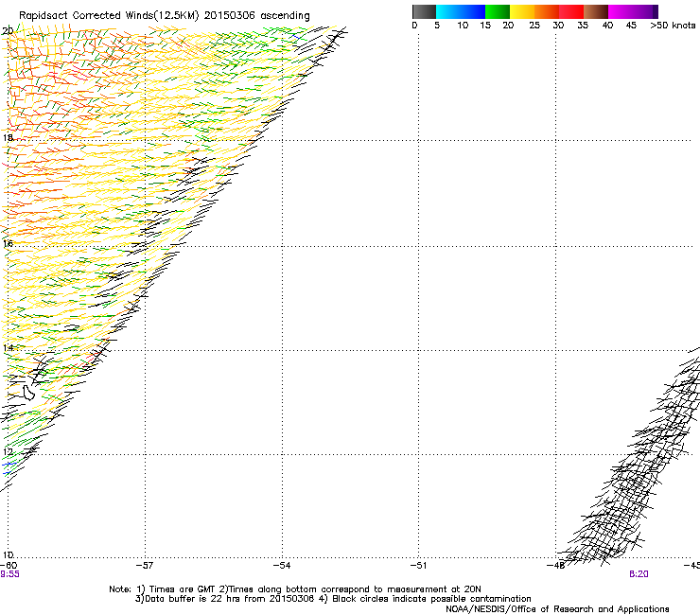
Task: Click the 12 latitude label
Action: click(8, 452)
